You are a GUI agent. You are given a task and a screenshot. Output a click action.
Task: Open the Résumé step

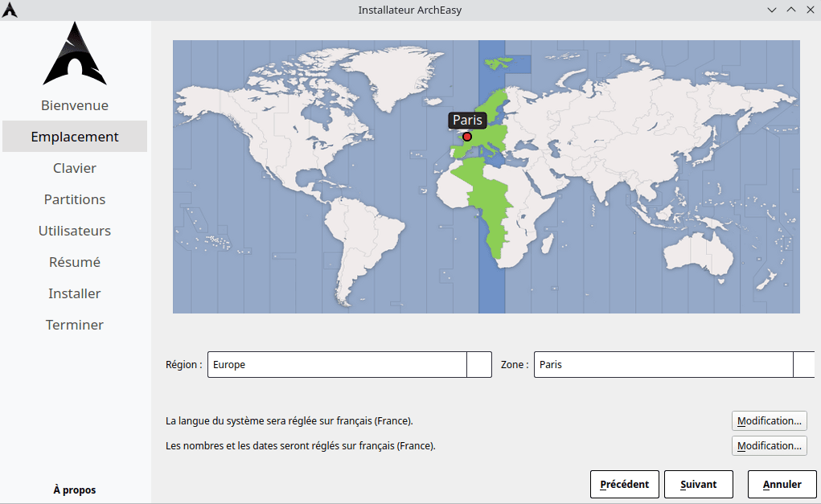tap(75, 262)
